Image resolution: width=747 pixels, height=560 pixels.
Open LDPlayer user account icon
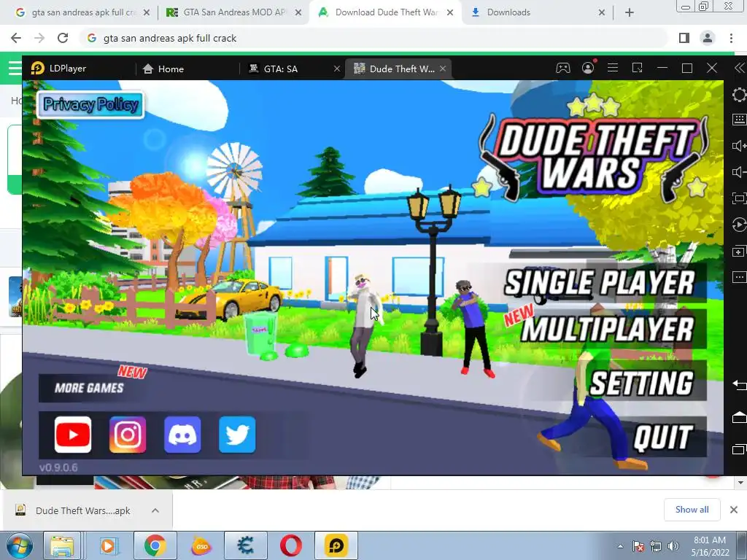point(588,68)
